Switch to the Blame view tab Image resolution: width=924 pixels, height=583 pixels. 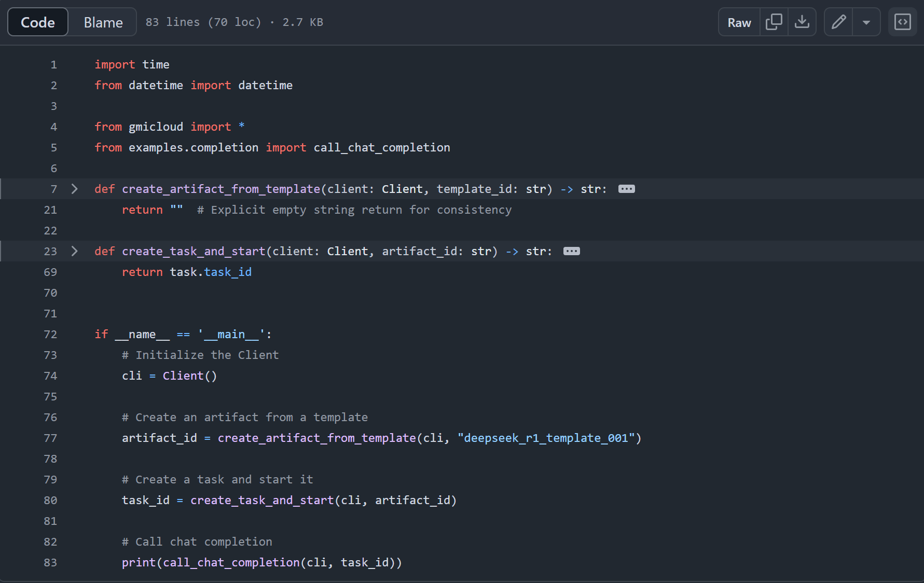pyautogui.click(x=103, y=22)
